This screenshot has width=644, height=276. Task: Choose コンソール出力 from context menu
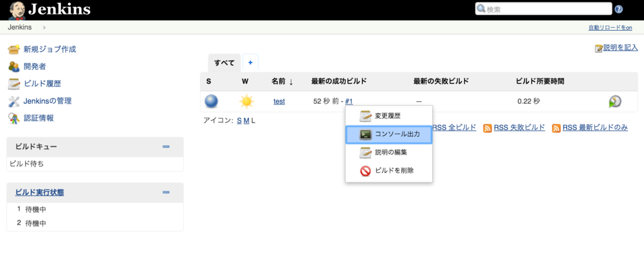click(x=389, y=135)
